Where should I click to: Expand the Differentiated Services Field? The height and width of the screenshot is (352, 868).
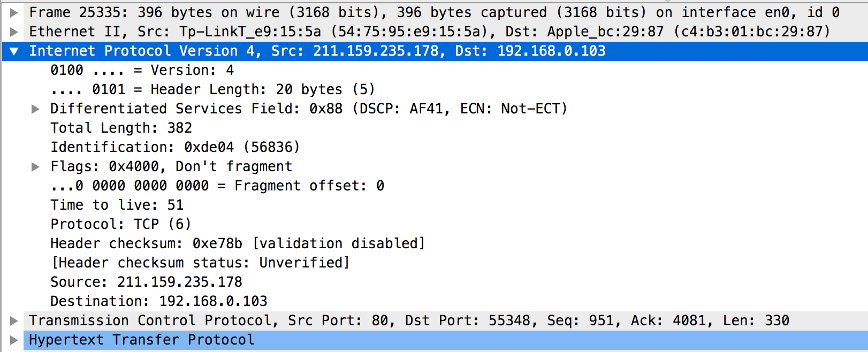pyautogui.click(x=35, y=109)
